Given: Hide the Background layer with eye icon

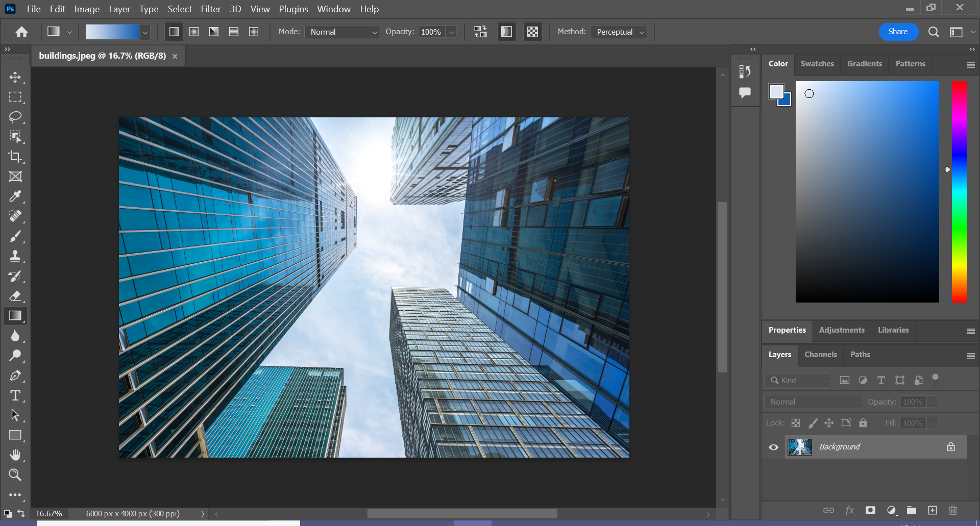Looking at the screenshot, I should (x=774, y=447).
